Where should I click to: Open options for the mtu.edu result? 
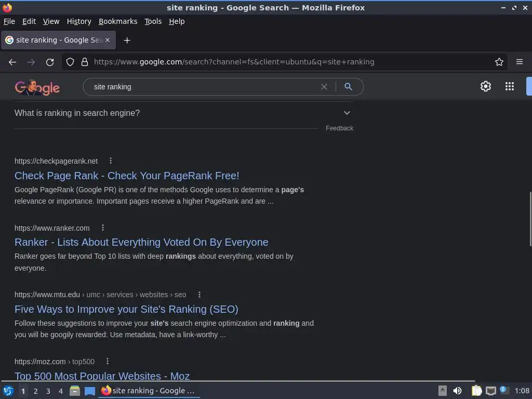coord(199,295)
